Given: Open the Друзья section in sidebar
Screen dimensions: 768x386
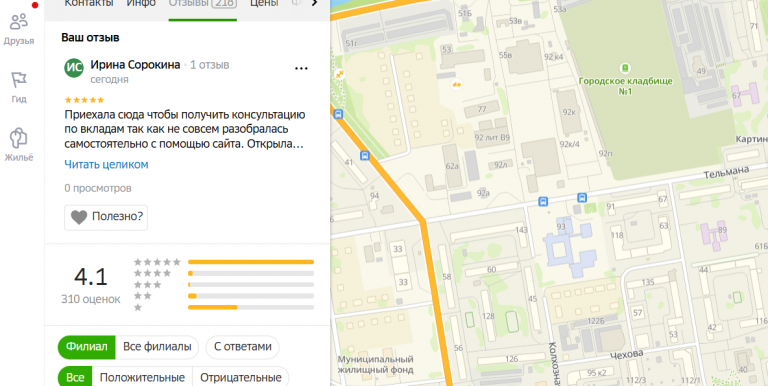Looking at the screenshot, I should pos(19,29).
